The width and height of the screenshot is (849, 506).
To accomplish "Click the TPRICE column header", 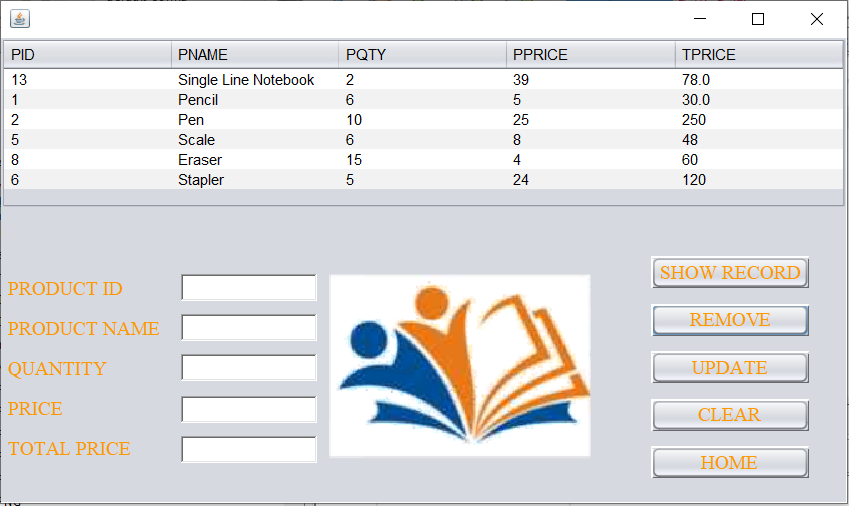I will [758, 55].
